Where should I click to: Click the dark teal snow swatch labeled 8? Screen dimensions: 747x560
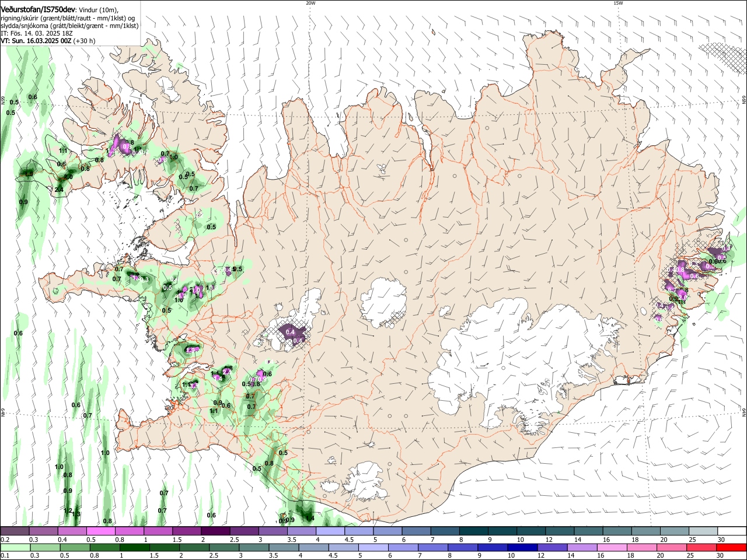[474, 531]
